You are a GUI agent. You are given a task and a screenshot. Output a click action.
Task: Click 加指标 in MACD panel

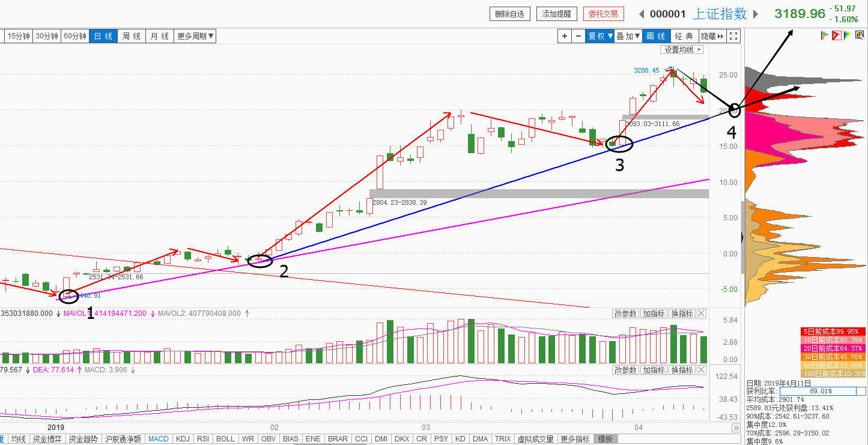pyautogui.click(x=654, y=370)
